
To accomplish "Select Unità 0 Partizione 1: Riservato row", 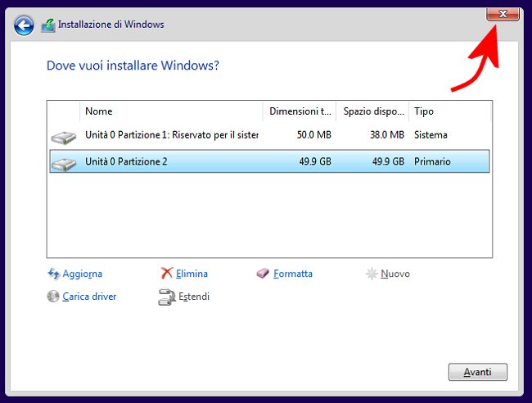I will (269, 135).
